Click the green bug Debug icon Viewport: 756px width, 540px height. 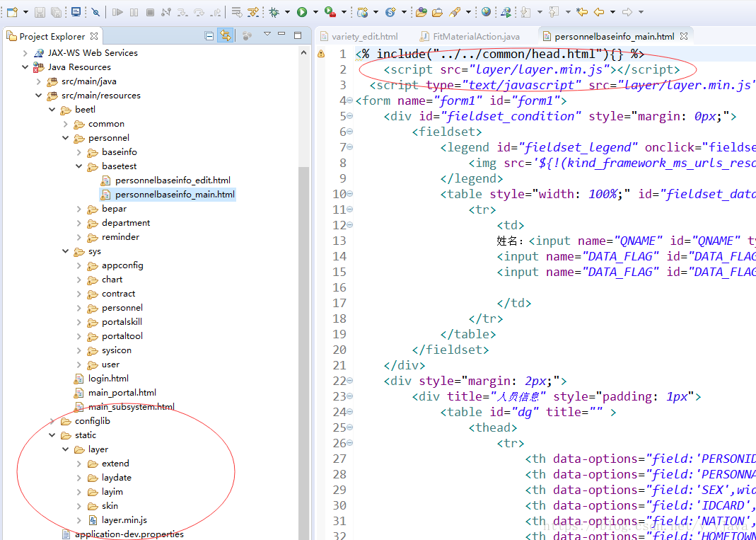(274, 11)
